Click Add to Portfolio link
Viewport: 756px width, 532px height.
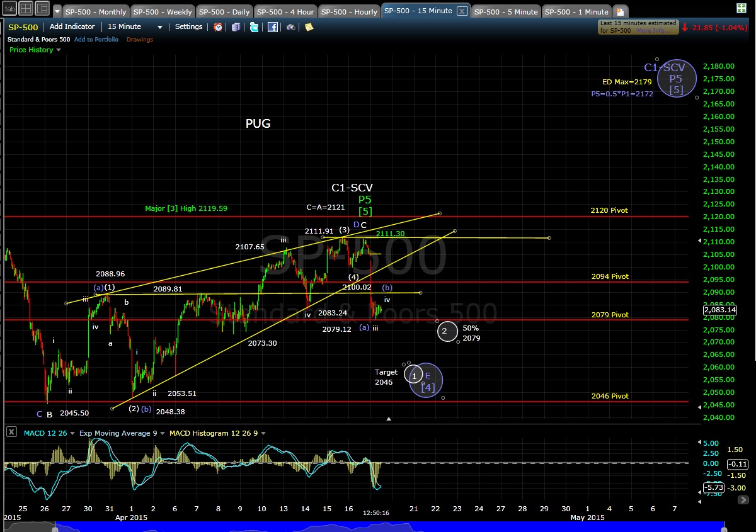tap(96, 40)
